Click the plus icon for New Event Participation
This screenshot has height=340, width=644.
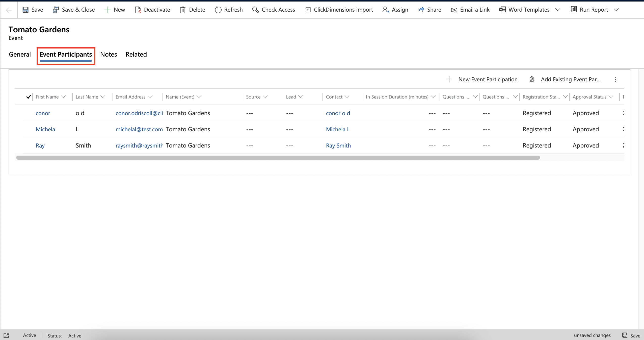tap(449, 79)
